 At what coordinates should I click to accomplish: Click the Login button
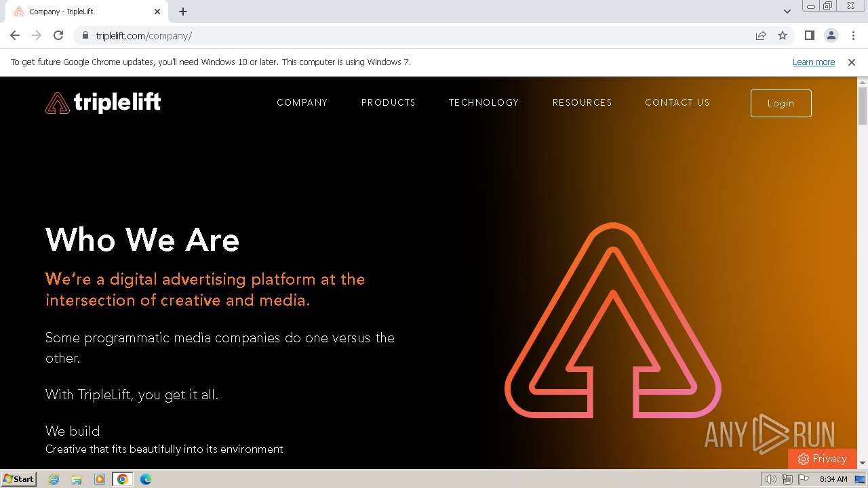(x=781, y=103)
